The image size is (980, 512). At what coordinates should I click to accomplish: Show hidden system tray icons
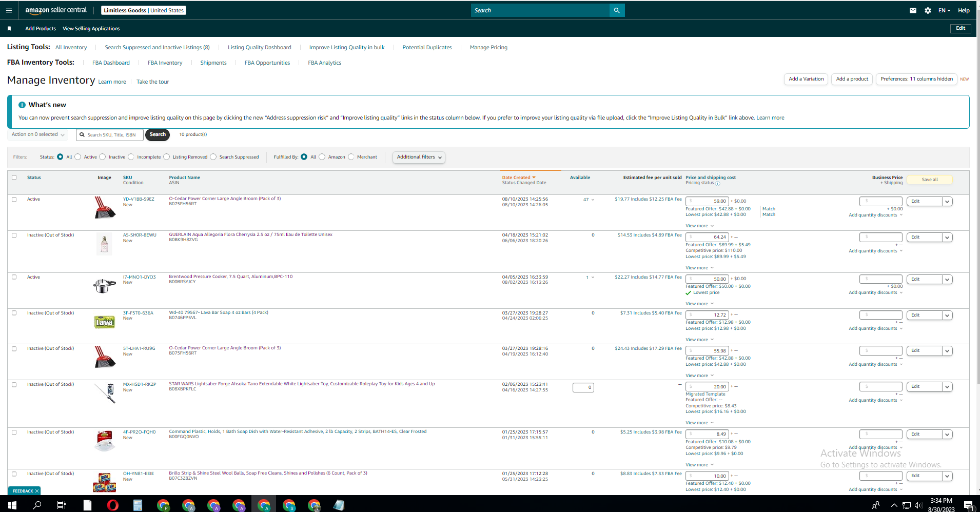pyautogui.click(x=894, y=505)
